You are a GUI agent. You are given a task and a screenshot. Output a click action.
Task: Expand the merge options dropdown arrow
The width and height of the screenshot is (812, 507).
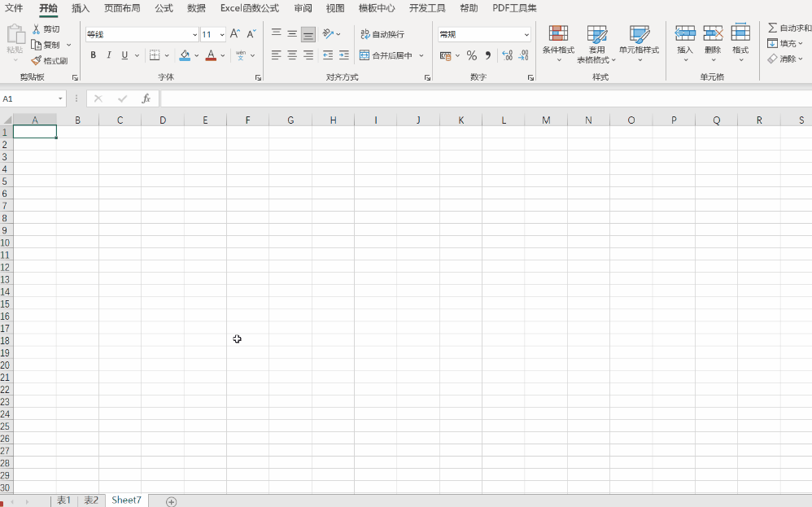tap(421, 55)
